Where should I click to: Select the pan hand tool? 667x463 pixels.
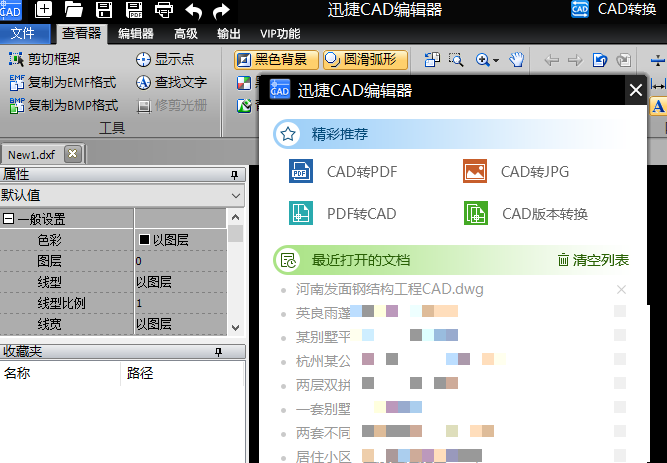[x=516, y=60]
